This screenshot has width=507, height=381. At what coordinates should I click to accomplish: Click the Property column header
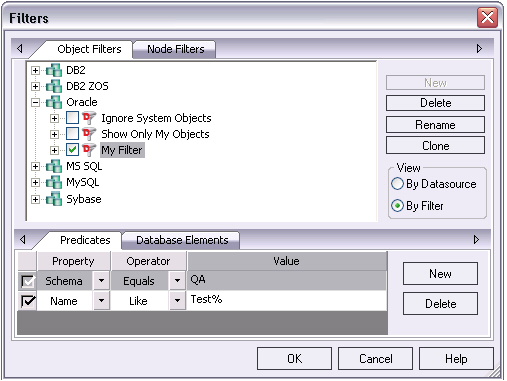pyautogui.click(x=73, y=261)
